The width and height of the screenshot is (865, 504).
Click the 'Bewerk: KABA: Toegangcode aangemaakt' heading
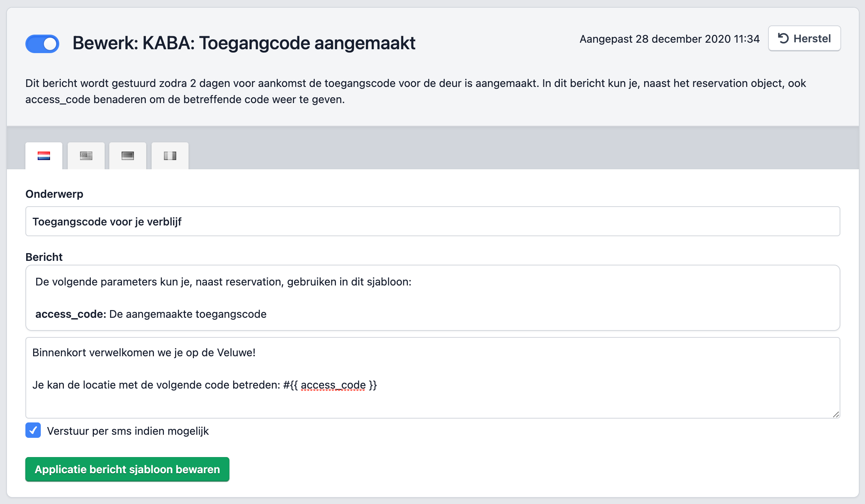tap(244, 43)
